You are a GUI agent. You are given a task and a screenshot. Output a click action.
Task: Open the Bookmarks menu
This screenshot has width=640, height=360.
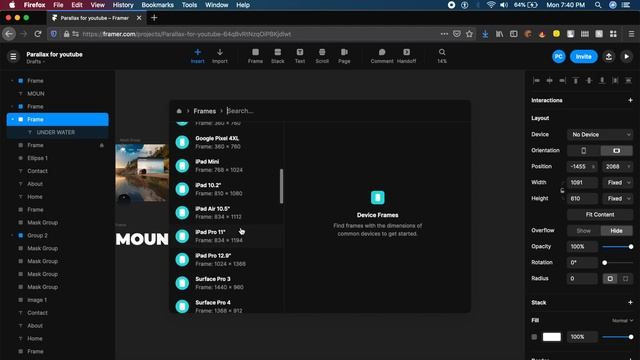tap(158, 5)
